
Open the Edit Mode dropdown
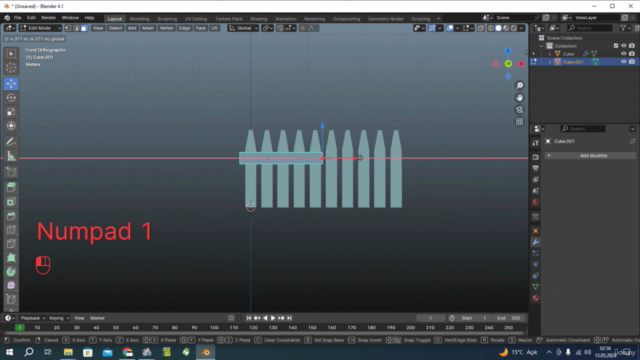tap(40, 28)
